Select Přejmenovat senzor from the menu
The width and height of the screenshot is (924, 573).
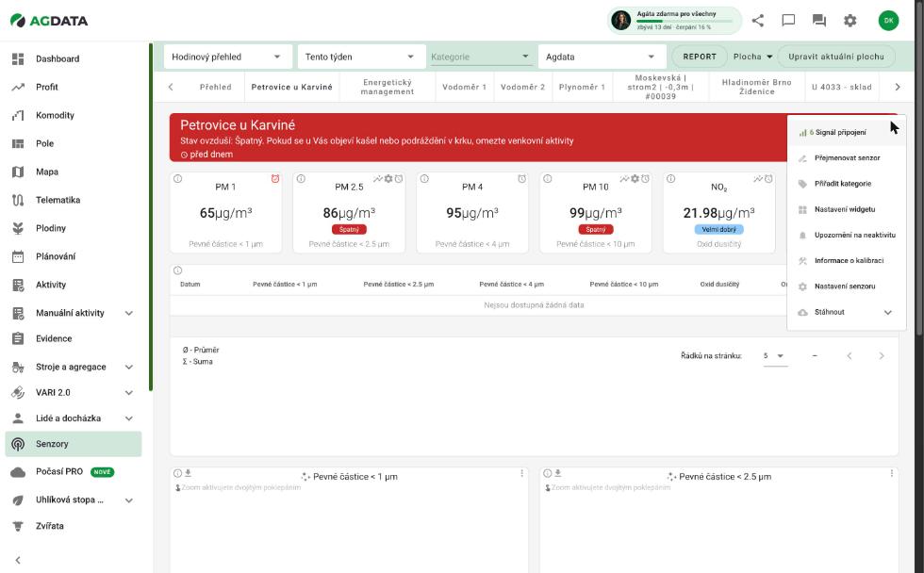pos(847,157)
